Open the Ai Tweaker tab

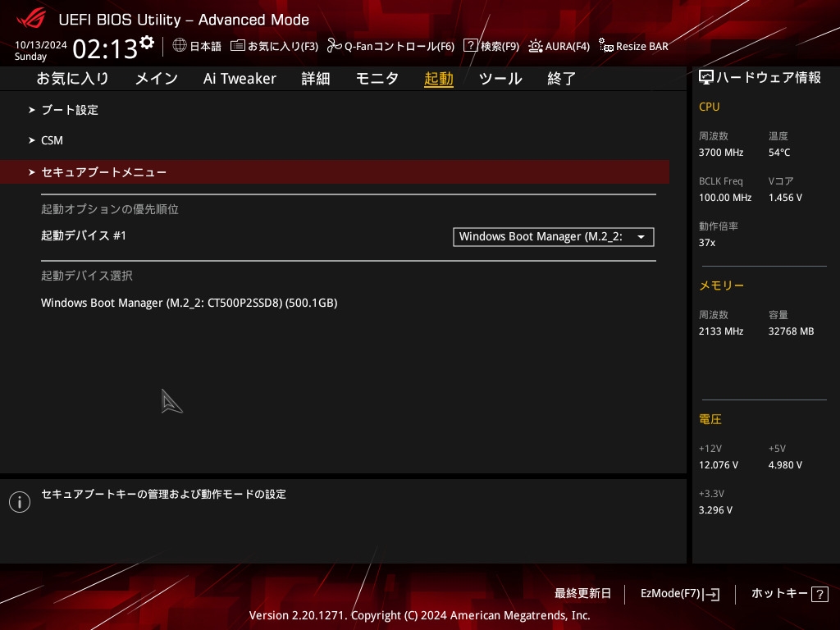tap(240, 79)
